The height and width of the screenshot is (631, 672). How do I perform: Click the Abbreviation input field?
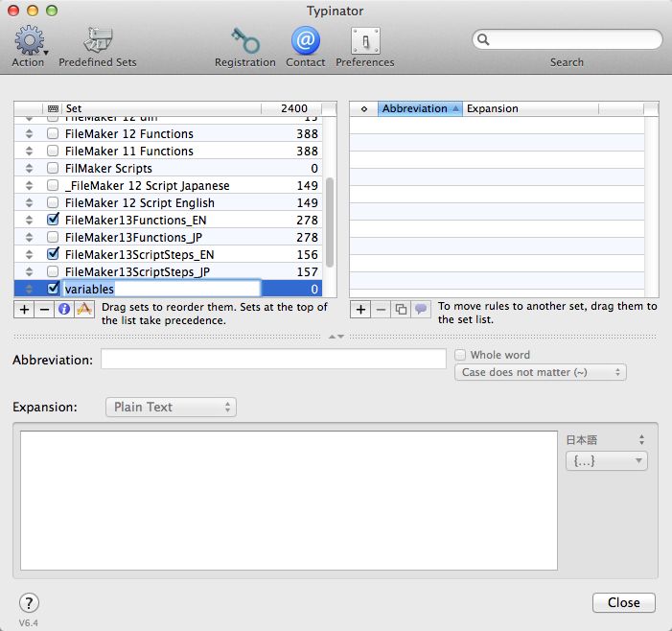coord(273,359)
